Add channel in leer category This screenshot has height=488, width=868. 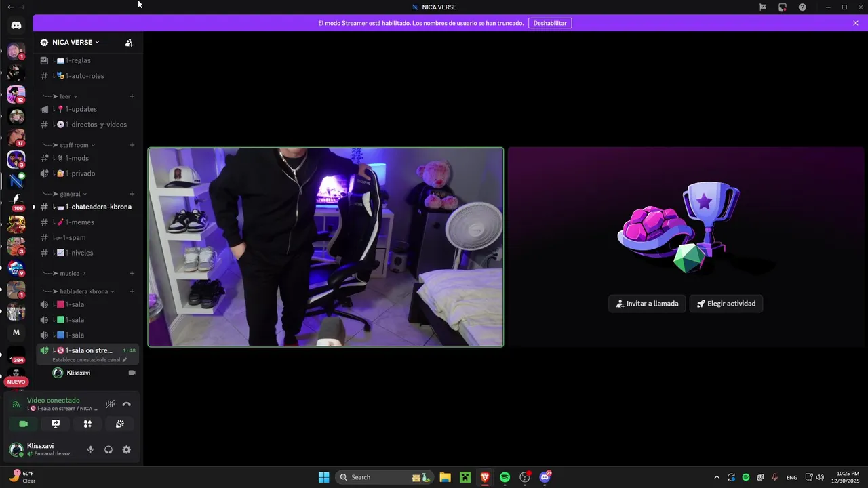click(x=132, y=96)
